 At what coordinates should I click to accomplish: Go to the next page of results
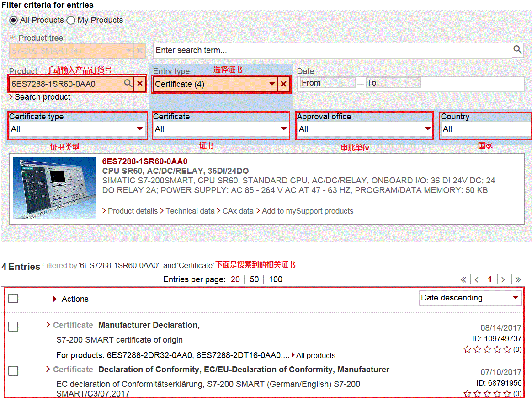(503, 280)
